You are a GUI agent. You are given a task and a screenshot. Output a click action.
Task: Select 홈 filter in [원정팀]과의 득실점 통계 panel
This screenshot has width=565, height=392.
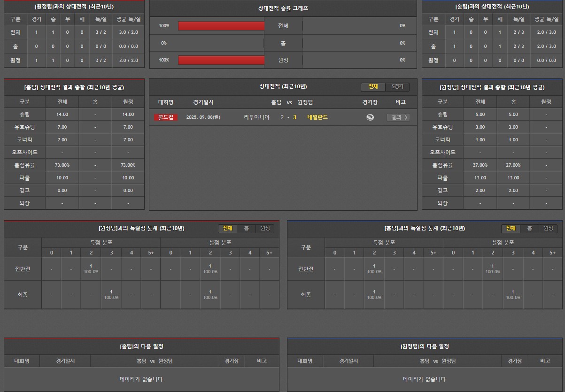246,228
